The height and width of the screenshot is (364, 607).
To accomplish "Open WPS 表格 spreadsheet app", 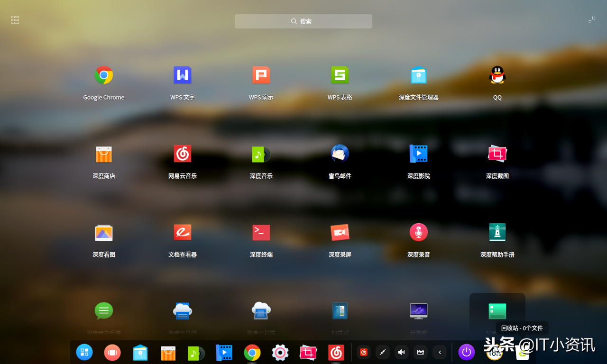I will (x=340, y=75).
